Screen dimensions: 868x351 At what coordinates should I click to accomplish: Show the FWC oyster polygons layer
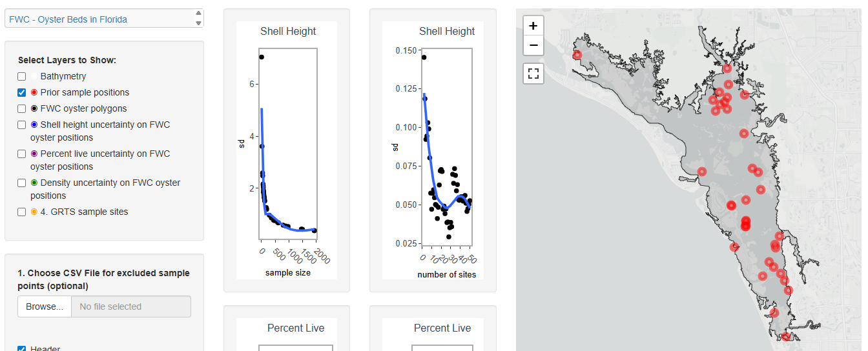point(22,108)
